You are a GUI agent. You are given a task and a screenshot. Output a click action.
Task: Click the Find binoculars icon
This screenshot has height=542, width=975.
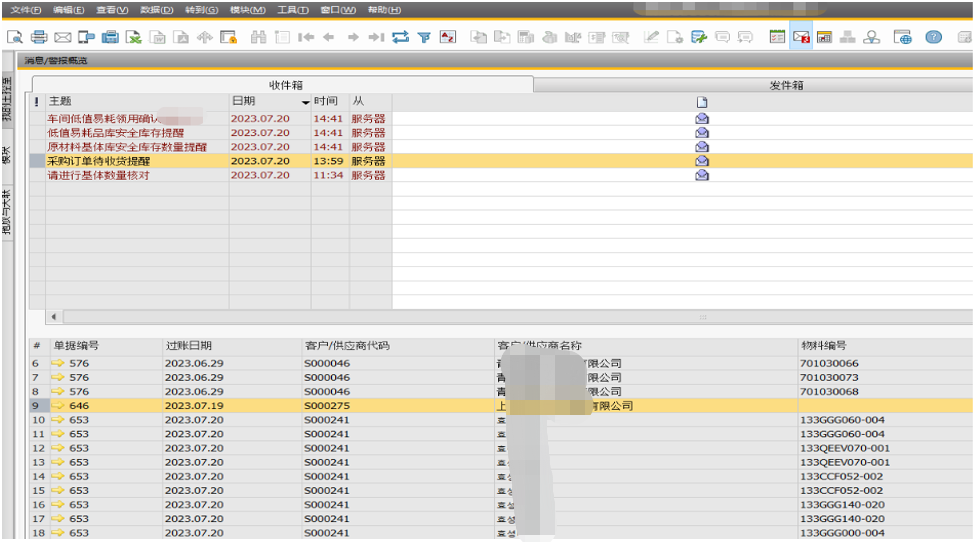(258, 37)
